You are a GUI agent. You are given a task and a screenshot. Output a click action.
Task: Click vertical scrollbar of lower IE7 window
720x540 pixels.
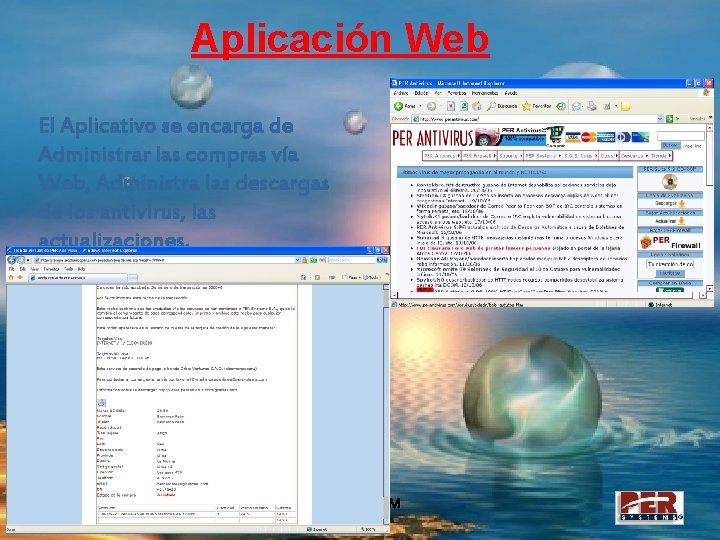[x=386, y=405]
